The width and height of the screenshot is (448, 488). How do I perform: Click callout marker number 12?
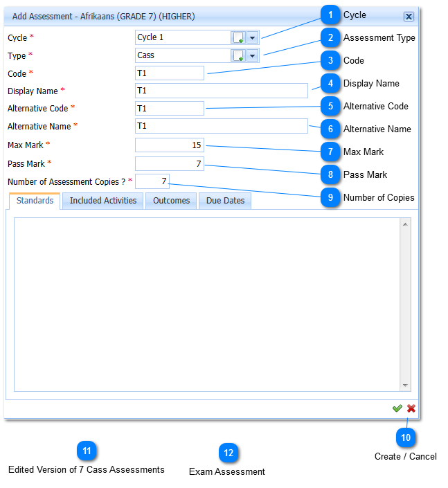(x=228, y=453)
